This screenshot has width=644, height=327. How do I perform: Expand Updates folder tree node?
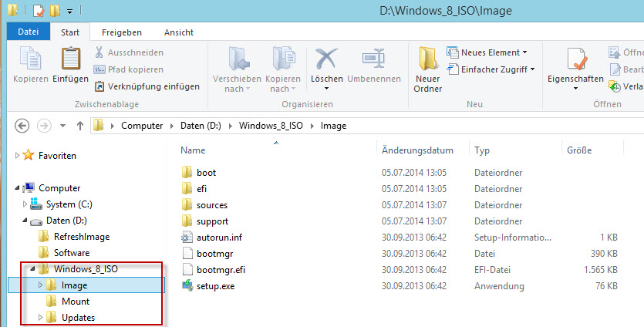pos(40,317)
